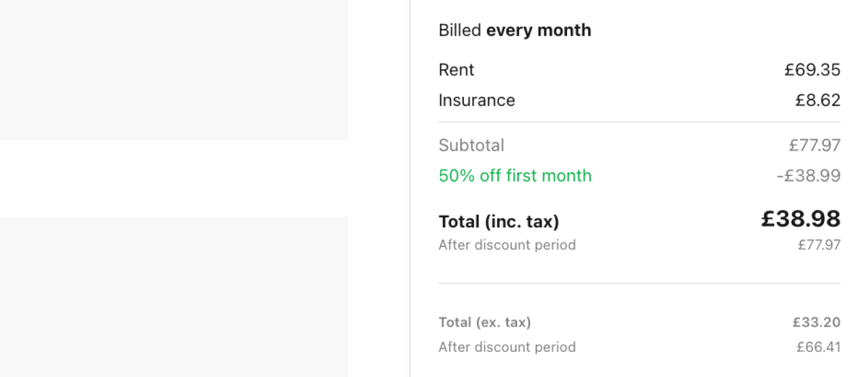Select the bold £38.98 total

click(801, 219)
